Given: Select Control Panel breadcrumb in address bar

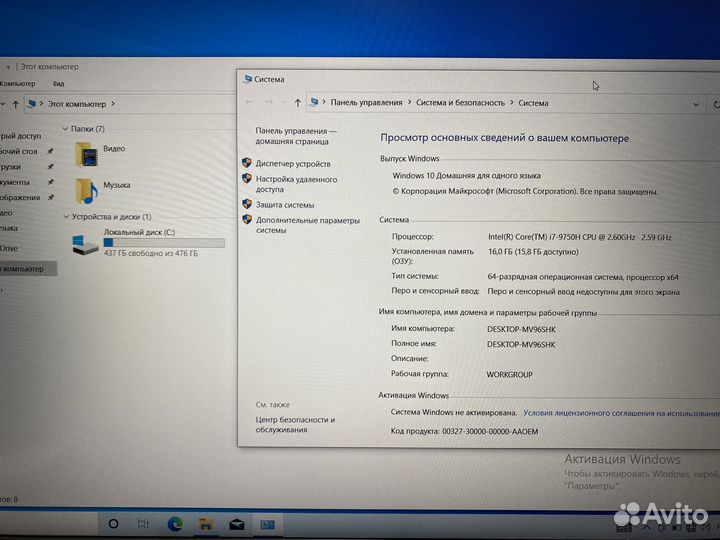Looking at the screenshot, I should (x=366, y=103).
